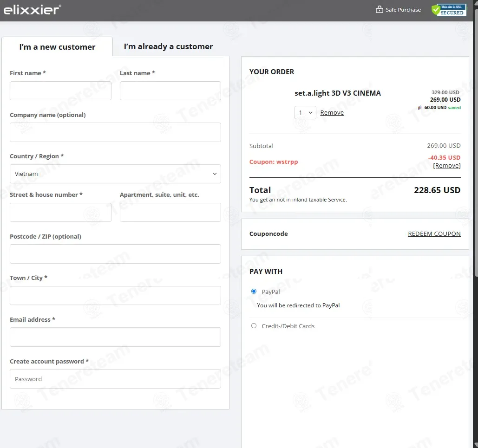Click the elixxier logo
Viewport: 478px width, 448px height.
point(32,10)
